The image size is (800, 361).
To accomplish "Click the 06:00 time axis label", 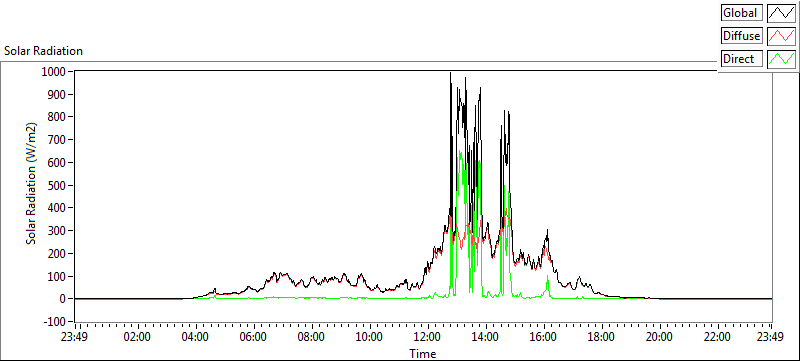I will click(254, 338).
